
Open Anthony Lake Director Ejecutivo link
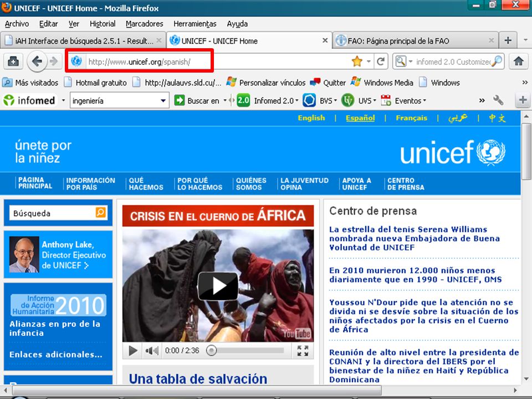pyautogui.click(x=74, y=254)
